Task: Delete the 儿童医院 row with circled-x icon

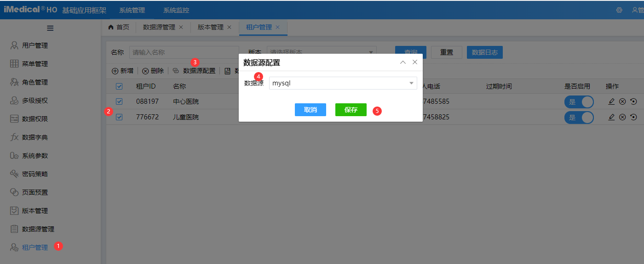Action: click(622, 117)
